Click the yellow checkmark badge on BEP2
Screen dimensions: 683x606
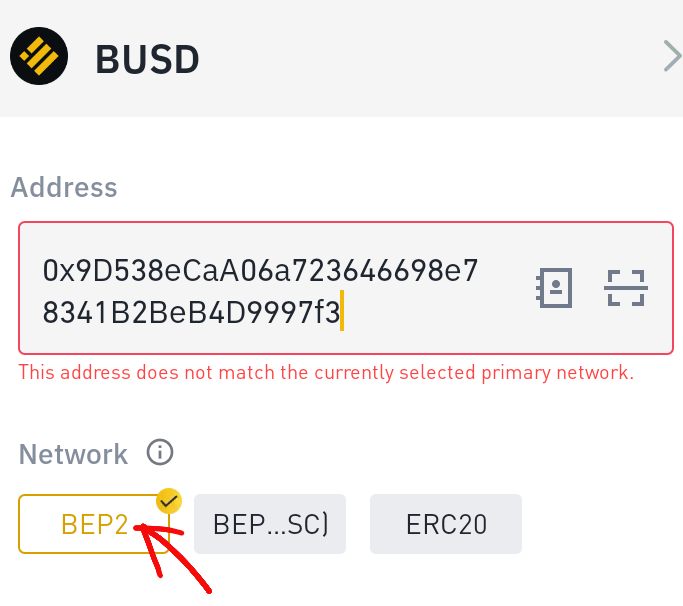click(168, 500)
